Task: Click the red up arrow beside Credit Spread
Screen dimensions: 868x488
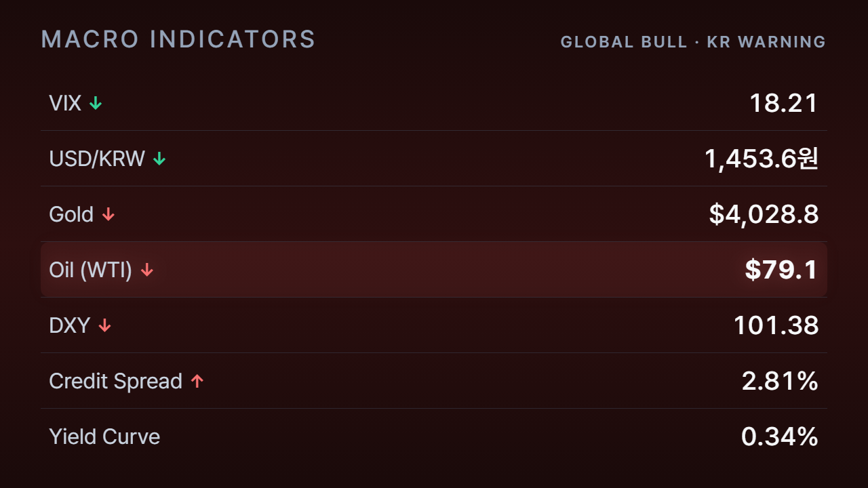Action: (x=197, y=381)
